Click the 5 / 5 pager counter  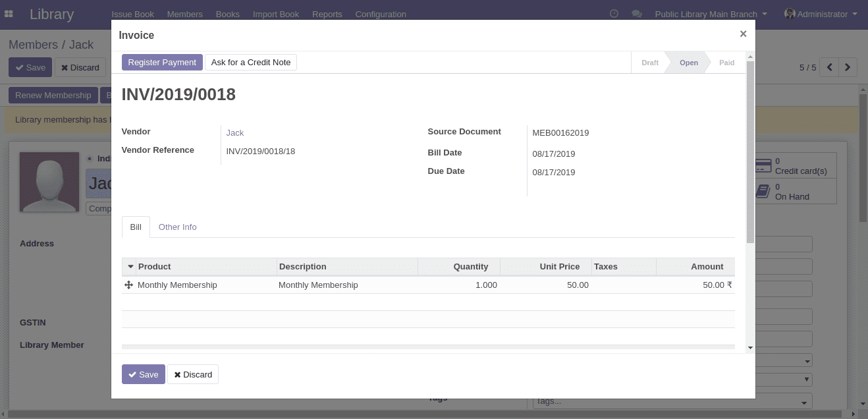[807, 67]
